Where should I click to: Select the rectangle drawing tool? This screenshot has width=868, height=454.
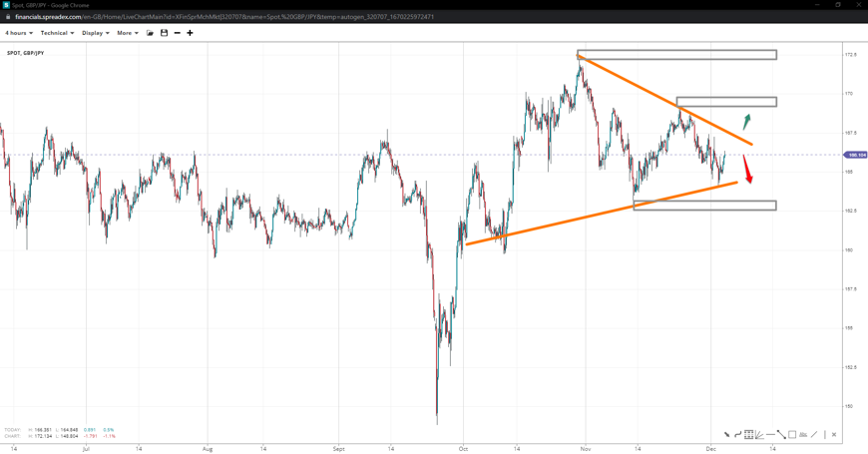click(x=792, y=435)
